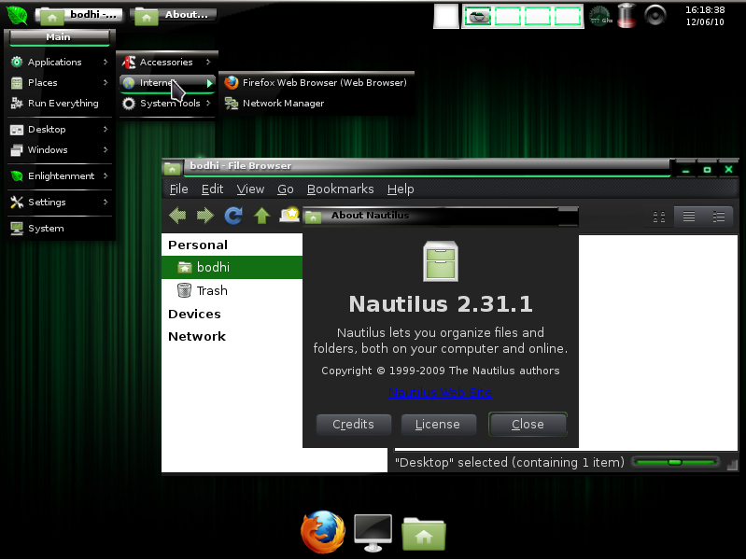Click the green leaf Enlightenment start icon
The image size is (746, 560).
coord(17,15)
